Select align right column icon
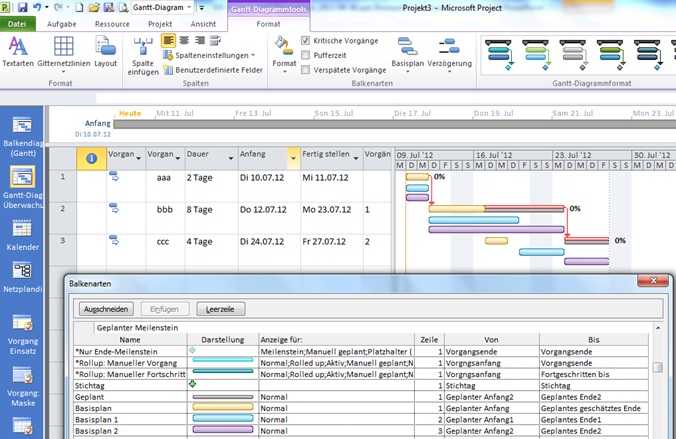The width and height of the screenshot is (676, 439). [200, 41]
